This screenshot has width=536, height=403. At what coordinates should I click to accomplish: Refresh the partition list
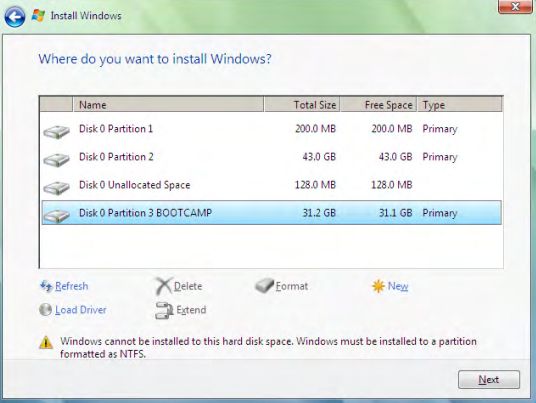pyautogui.click(x=71, y=286)
